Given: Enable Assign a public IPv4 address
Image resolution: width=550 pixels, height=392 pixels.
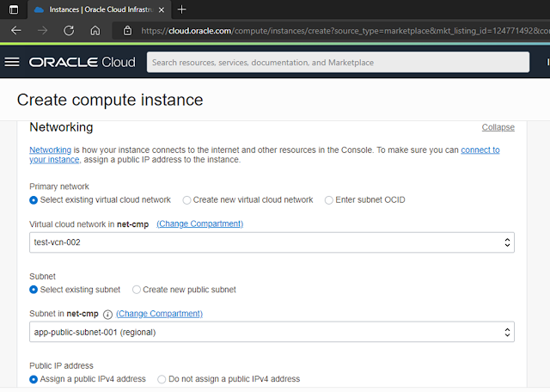Looking at the screenshot, I should 34,379.
